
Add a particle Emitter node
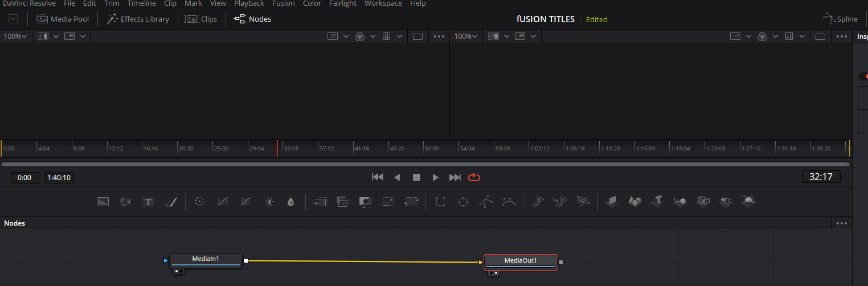click(x=537, y=201)
